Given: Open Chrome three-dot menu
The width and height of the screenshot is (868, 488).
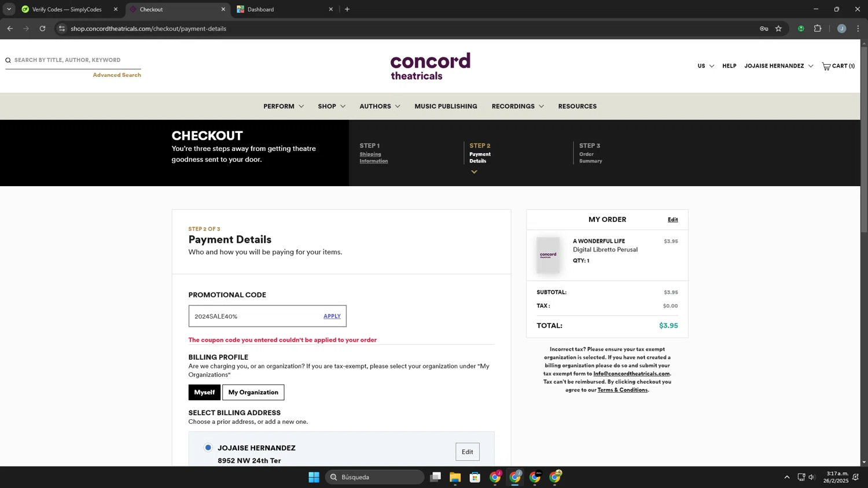Looking at the screenshot, I should (x=858, y=28).
